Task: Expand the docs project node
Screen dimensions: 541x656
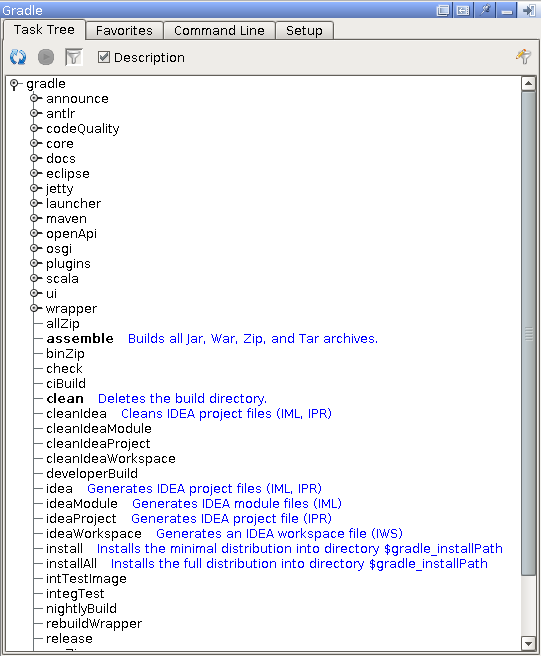Action: (x=34, y=159)
